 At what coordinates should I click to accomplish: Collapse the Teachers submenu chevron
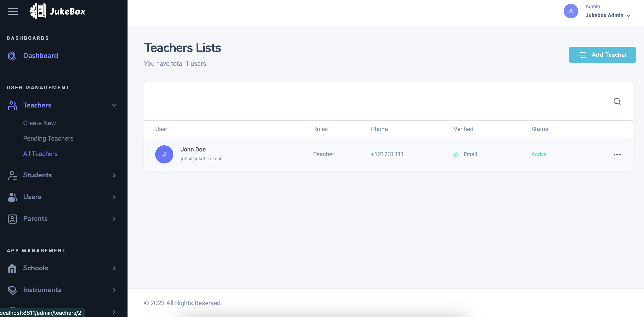114,105
